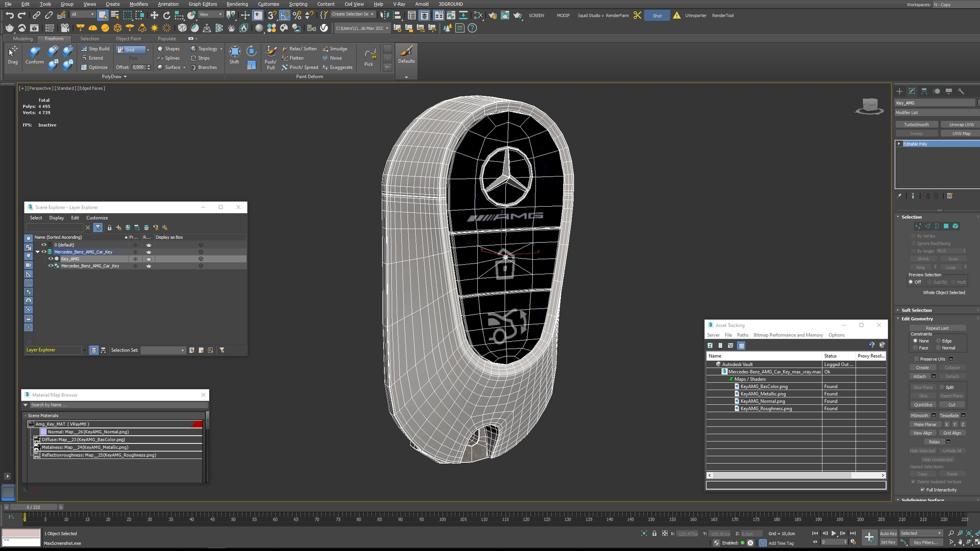Screen dimensions: 980x551
Task: Click the Unwrap UVW button
Action: 962,124
